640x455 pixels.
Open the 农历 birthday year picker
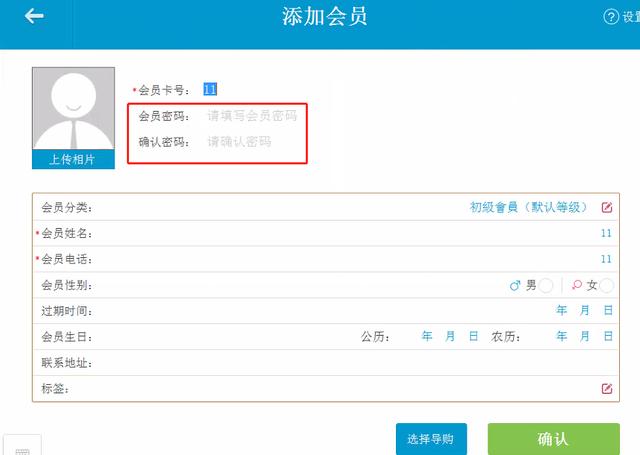[561, 337]
